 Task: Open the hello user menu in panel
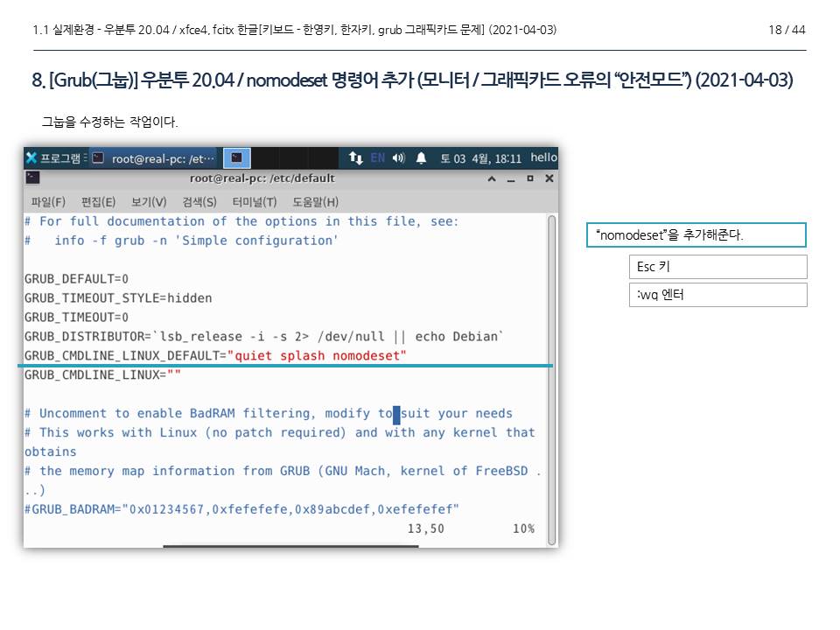click(543, 157)
